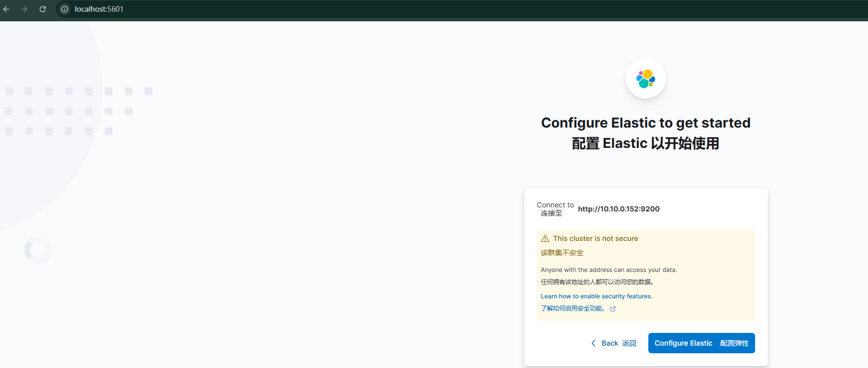Click the browser forward arrow
868x368 pixels.
pyautogui.click(x=24, y=9)
